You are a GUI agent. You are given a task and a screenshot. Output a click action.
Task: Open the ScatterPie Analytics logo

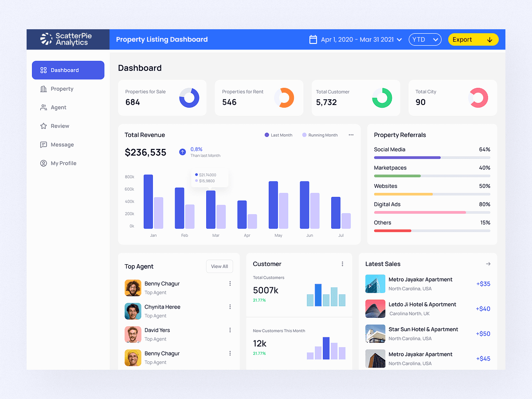tap(67, 39)
